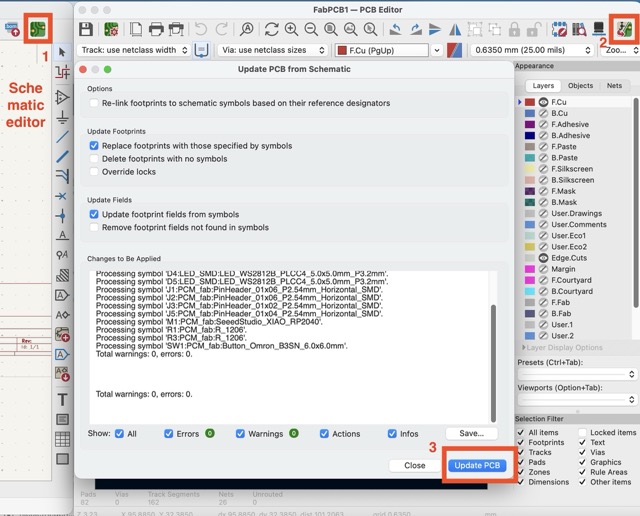Select the Edge.Cuts layer row
This screenshot has height=516, width=640.
click(576, 258)
